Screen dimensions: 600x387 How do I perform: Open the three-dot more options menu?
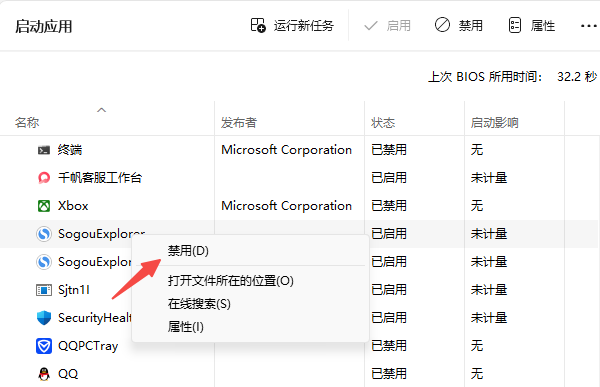589,26
